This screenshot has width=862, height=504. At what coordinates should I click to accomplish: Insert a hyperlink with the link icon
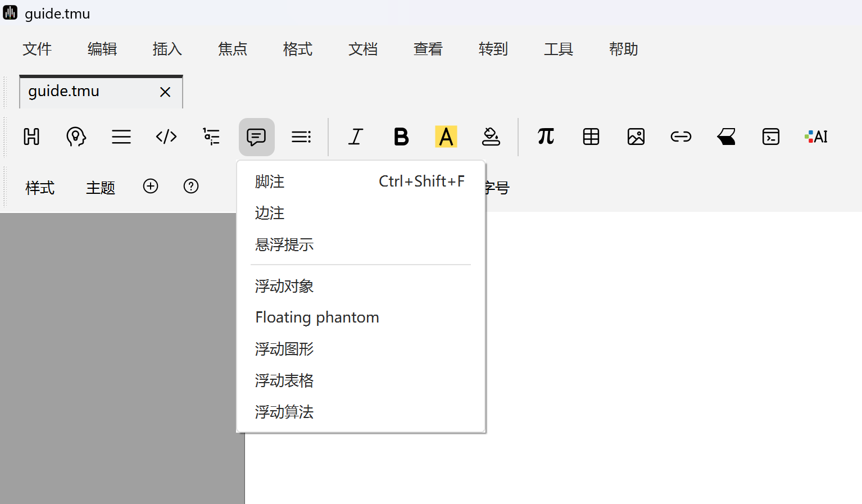tap(680, 137)
